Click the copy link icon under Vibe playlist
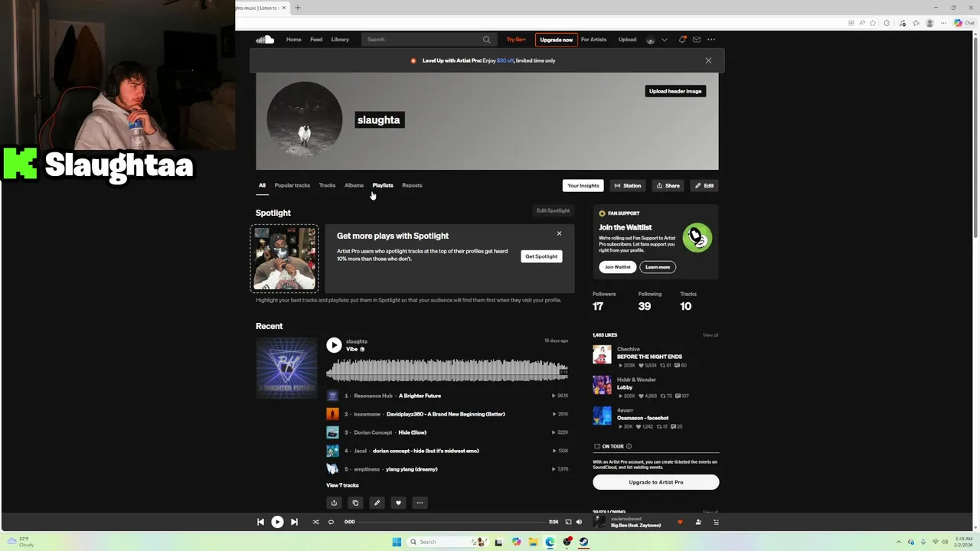Screen dimensions: 980x551 coord(355,503)
